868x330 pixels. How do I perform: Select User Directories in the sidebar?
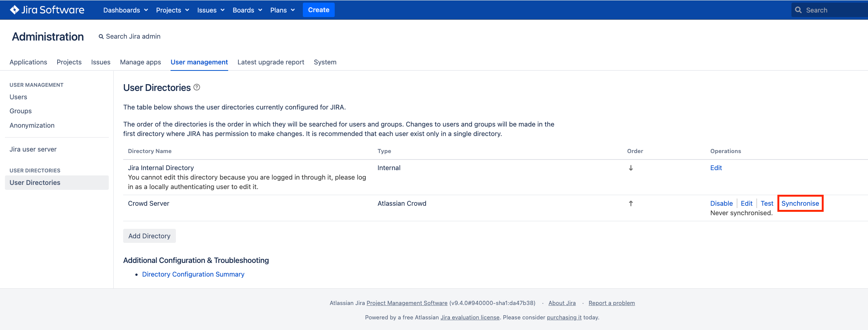click(57, 183)
